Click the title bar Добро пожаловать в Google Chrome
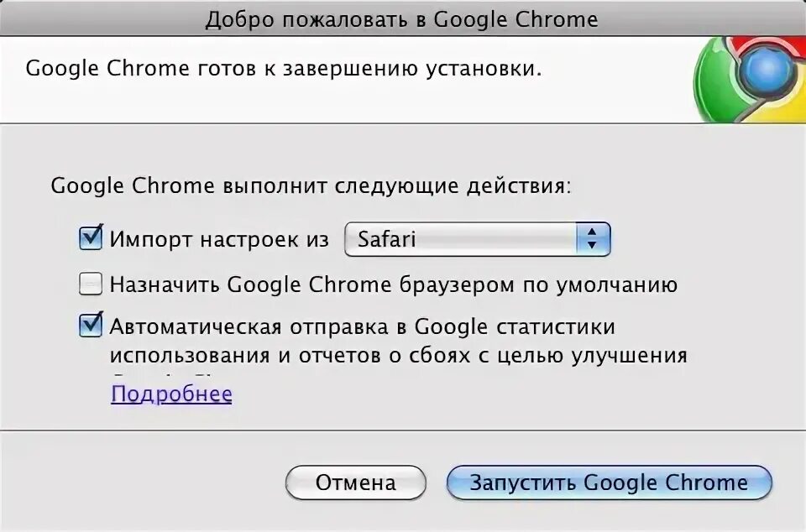 [402, 19]
